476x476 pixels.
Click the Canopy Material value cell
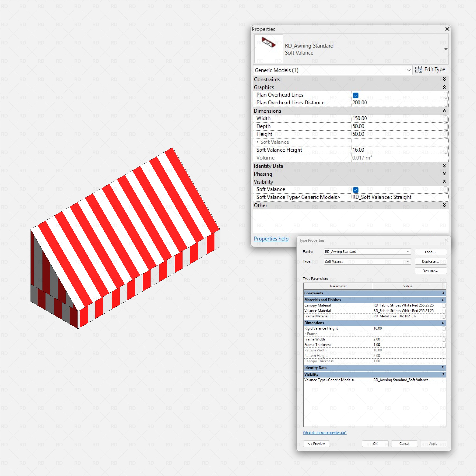408,305
